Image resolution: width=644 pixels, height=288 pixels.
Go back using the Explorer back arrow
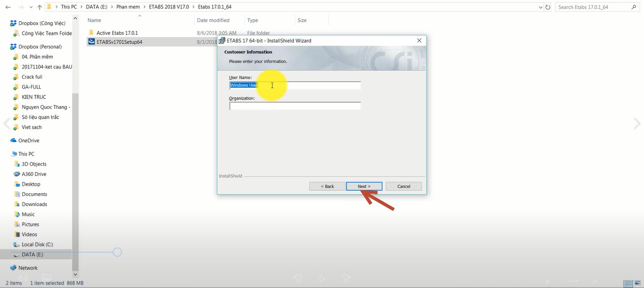pos(8,8)
